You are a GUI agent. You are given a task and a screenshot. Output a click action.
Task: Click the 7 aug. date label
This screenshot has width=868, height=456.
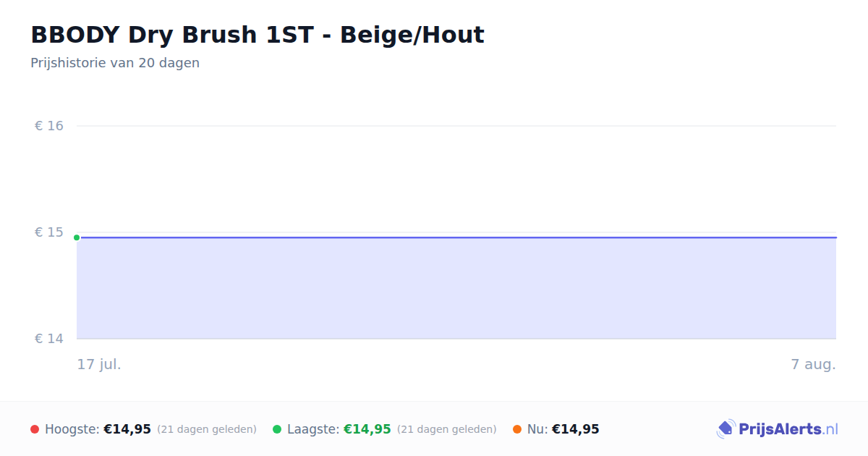[x=814, y=364]
